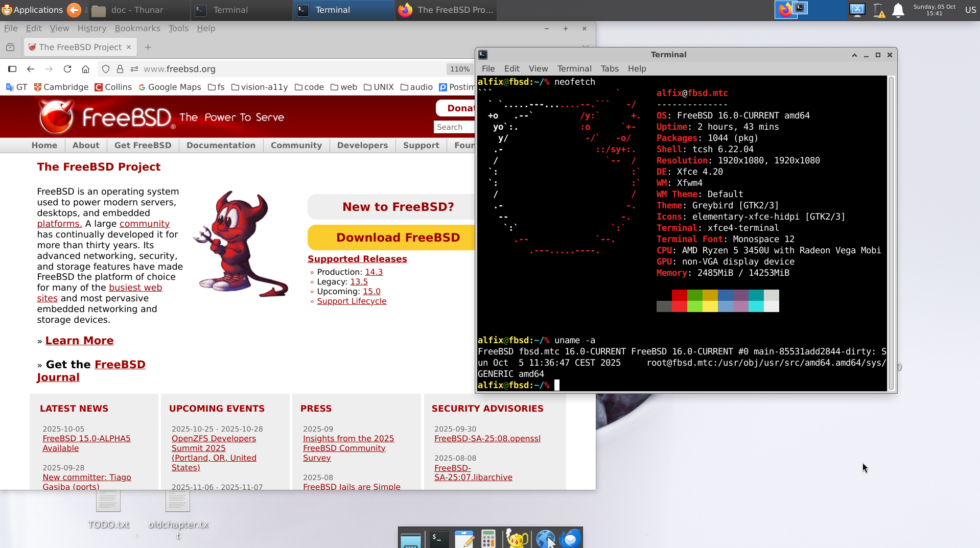The width and height of the screenshot is (980, 548).
Task: Expand the Firefox list-all-tabs button
Action: pos(585,47)
